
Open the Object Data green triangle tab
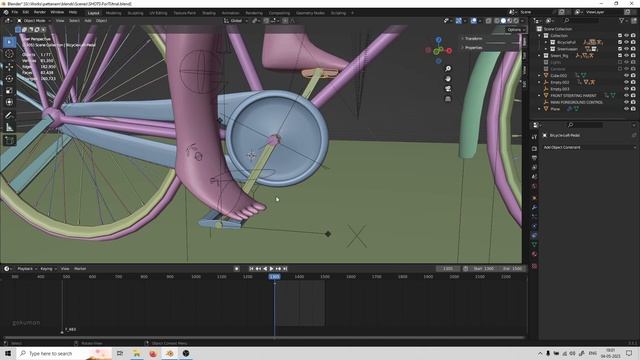click(534, 244)
